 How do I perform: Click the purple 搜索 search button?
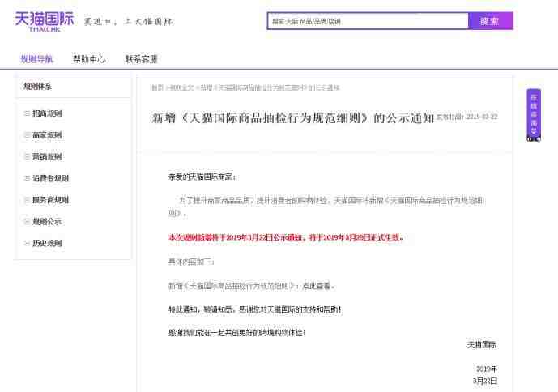point(491,21)
